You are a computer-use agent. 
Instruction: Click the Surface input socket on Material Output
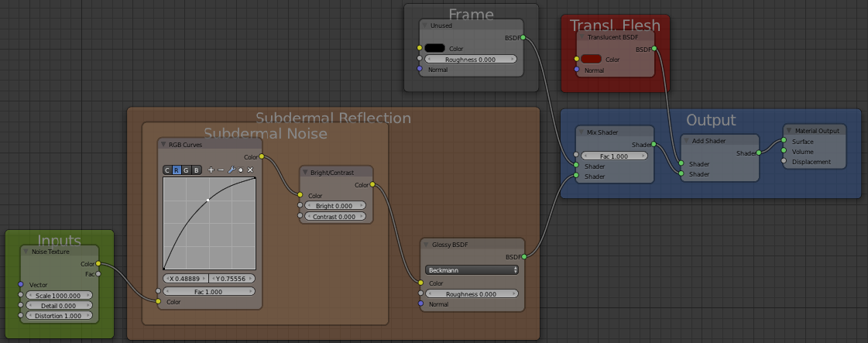click(x=784, y=142)
